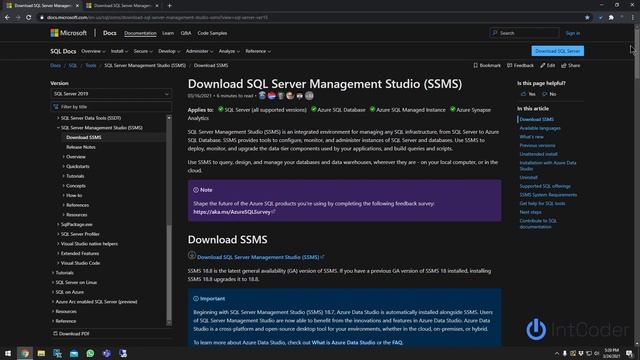Jump to Unattended install section
This screenshot has width=640, height=360.
pos(538,154)
